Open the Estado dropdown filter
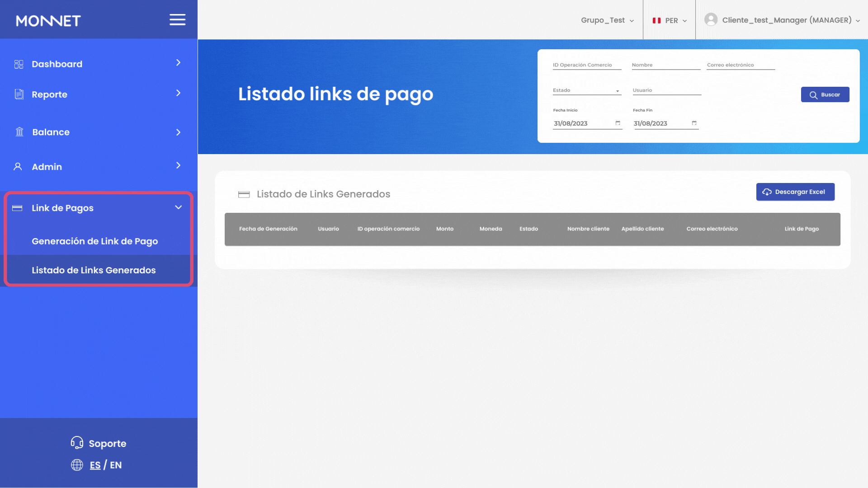This screenshot has width=868, height=488. (x=586, y=90)
